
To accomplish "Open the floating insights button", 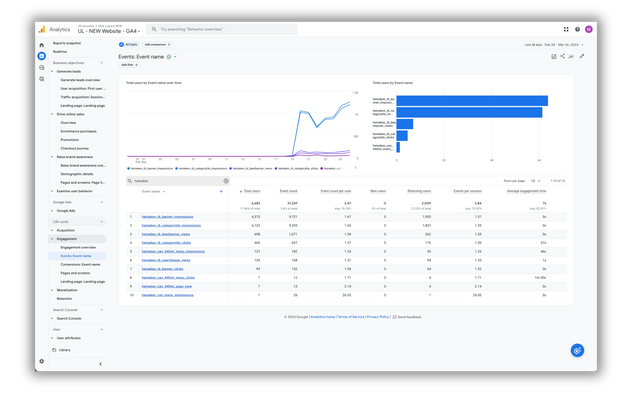I will pos(577,350).
